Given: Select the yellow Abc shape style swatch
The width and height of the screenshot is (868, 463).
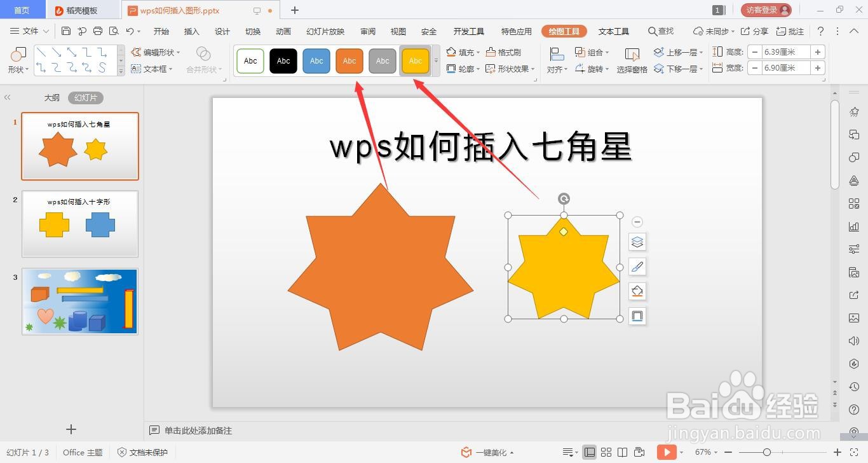Looking at the screenshot, I should [x=415, y=60].
